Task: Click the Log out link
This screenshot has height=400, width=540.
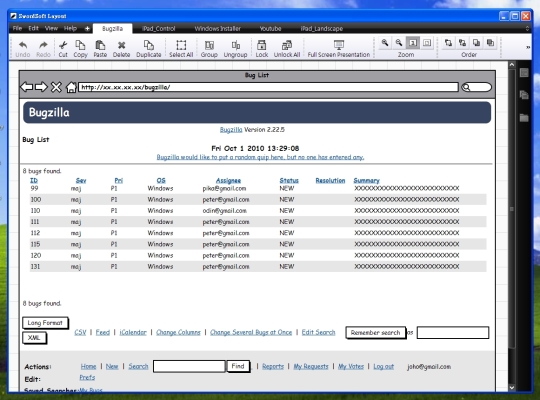Action: (x=383, y=366)
